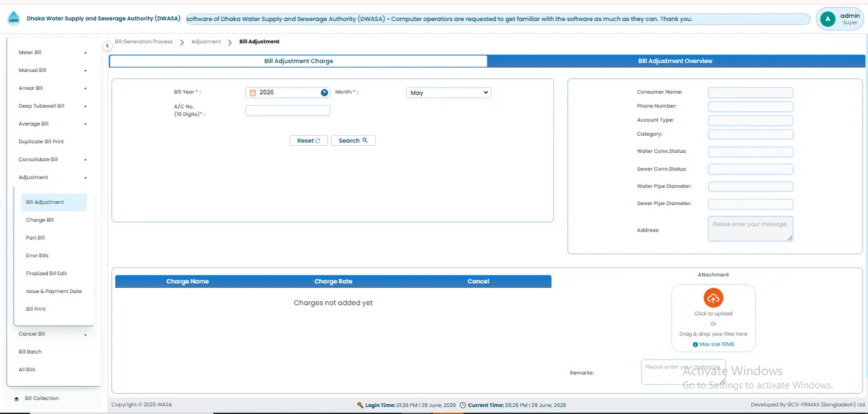This screenshot has height=414, width=868.
Task: Go to Issue & Payment Date
Action: [x=54, y=291]
